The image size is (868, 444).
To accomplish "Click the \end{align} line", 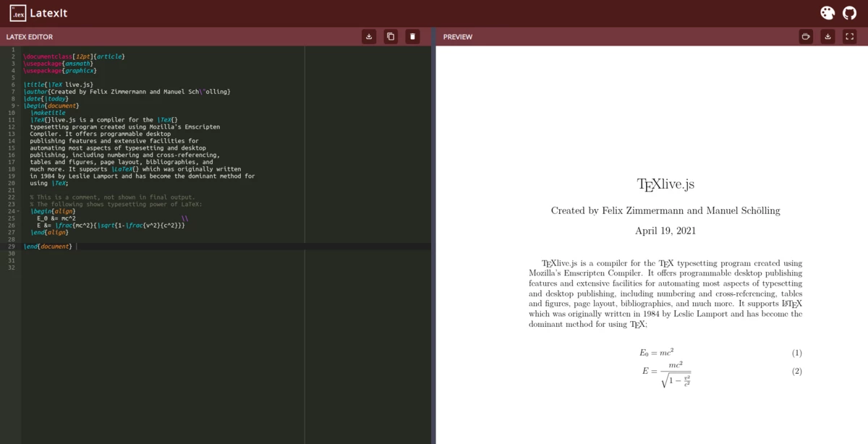I will coord(49,233).
